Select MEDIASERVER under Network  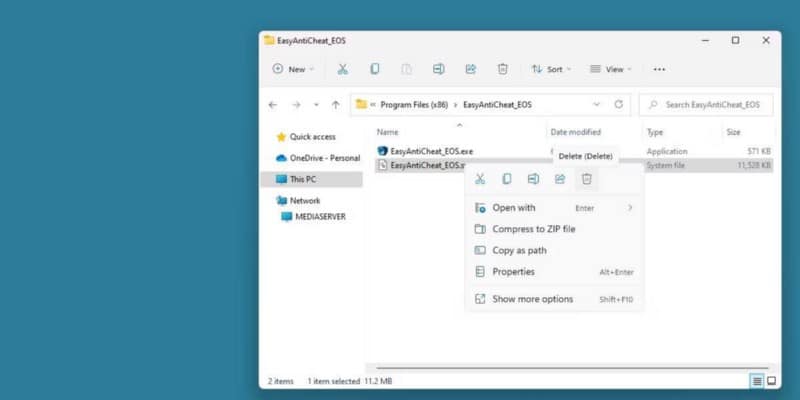319,217
